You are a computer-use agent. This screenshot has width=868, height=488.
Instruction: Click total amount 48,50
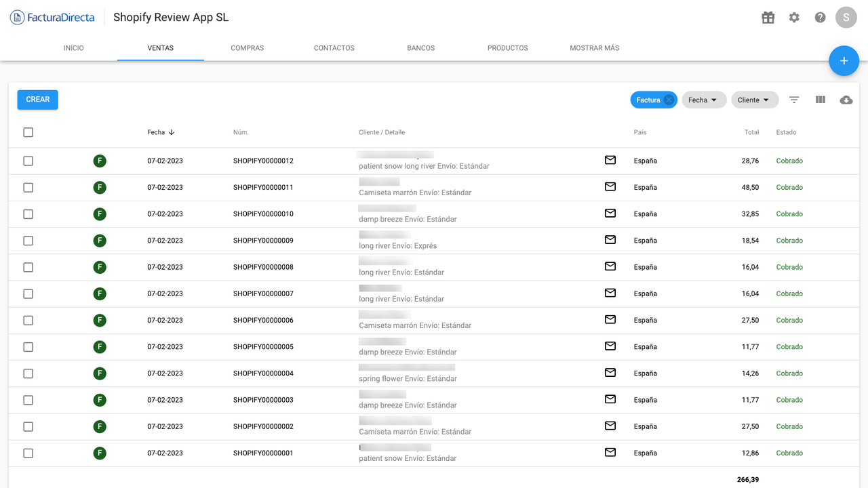pos(750,187)
